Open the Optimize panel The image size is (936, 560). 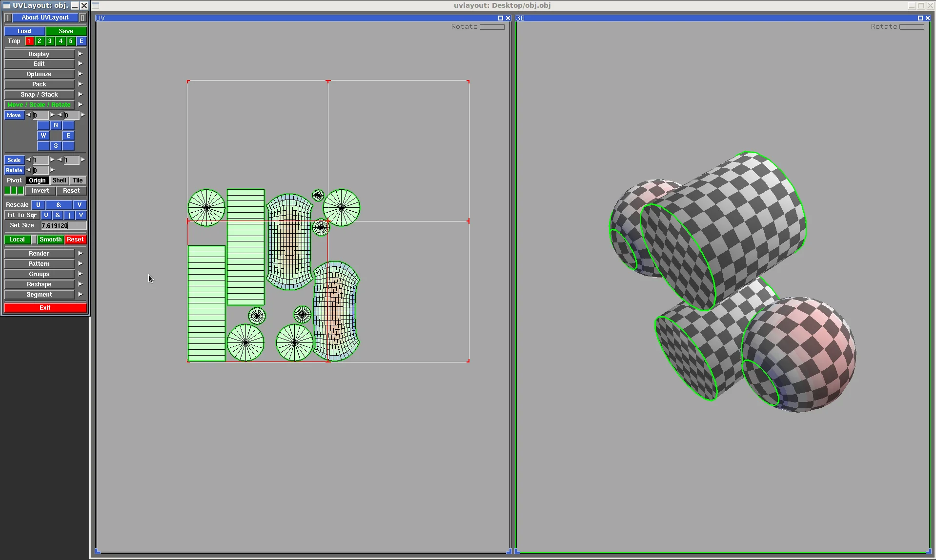(39, 74)
